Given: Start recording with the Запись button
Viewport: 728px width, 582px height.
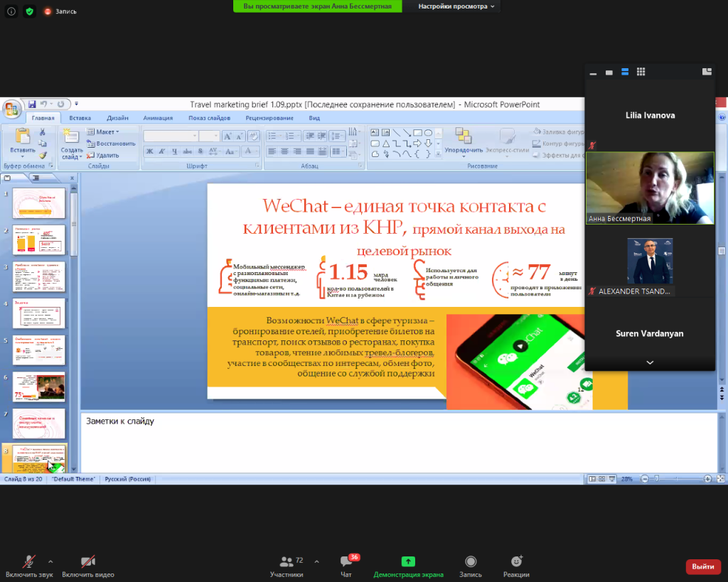Looking at the screenshot, I should (470, 562).
